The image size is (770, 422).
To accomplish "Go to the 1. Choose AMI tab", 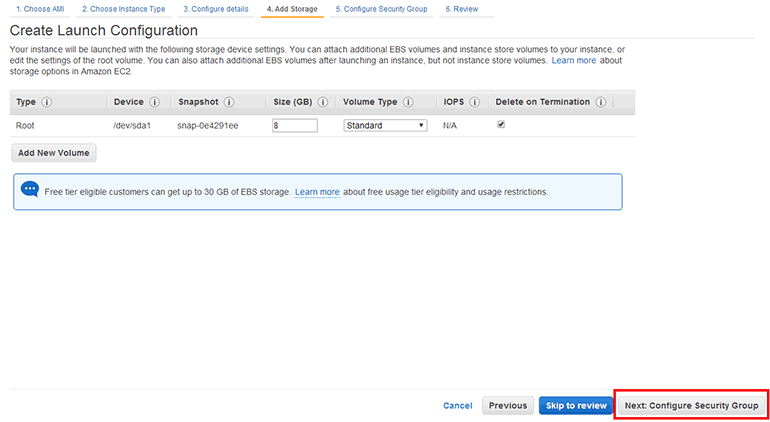I will [40, 9].
